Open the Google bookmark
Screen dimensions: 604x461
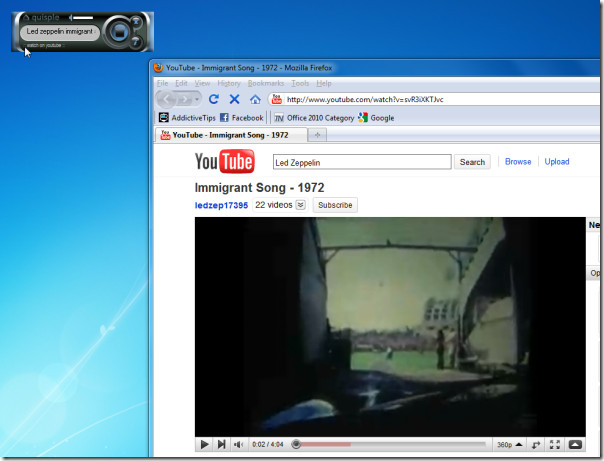(x=376, y=118)
